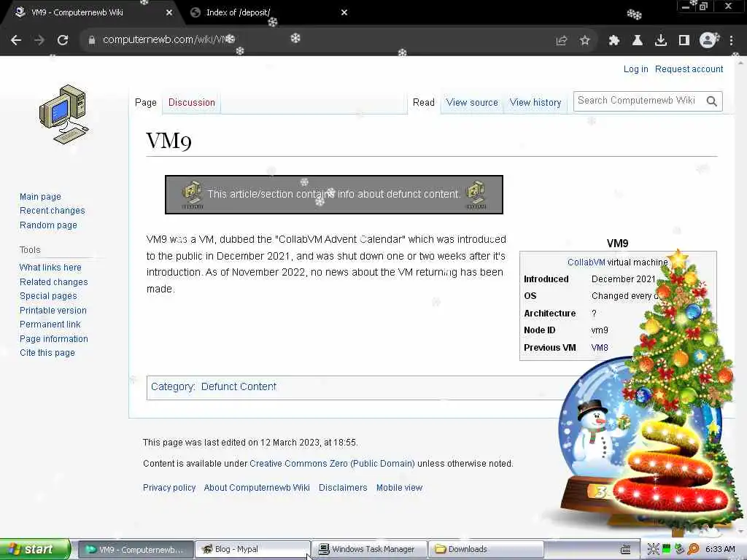The height and width of the screenshot is (560, 747).
Task: Go to a Random page
Action: pyautogui.click(x=48, y=225)
